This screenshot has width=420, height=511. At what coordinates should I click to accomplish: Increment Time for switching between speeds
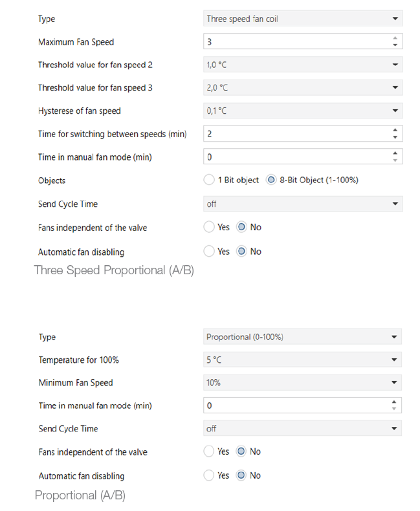pyautogui.click(x=395, y=130)
